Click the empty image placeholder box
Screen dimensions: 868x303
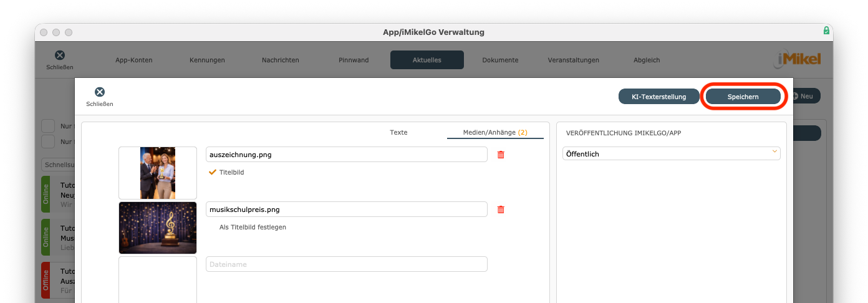click(x=158, y=281)
